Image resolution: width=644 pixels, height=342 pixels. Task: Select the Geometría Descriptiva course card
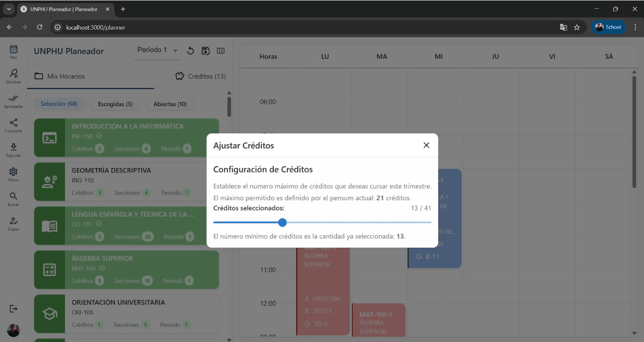tap(127, 182)
